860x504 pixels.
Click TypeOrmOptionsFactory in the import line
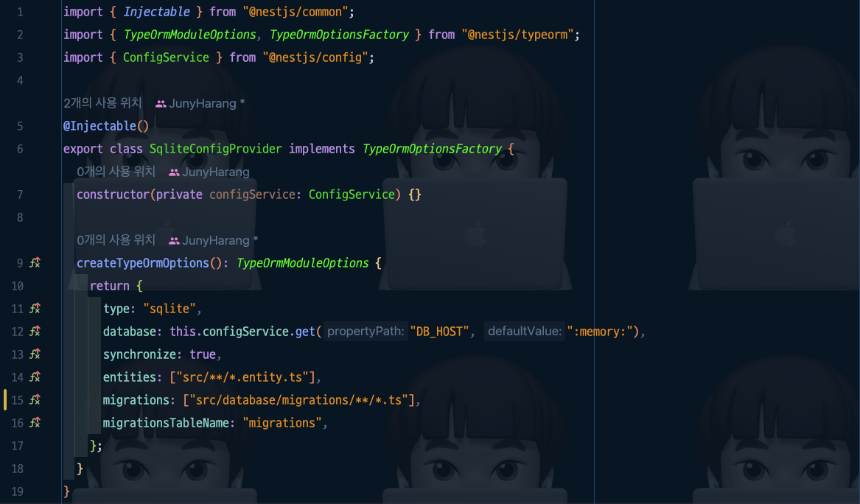pyautogui.click(x=339, y=35)
